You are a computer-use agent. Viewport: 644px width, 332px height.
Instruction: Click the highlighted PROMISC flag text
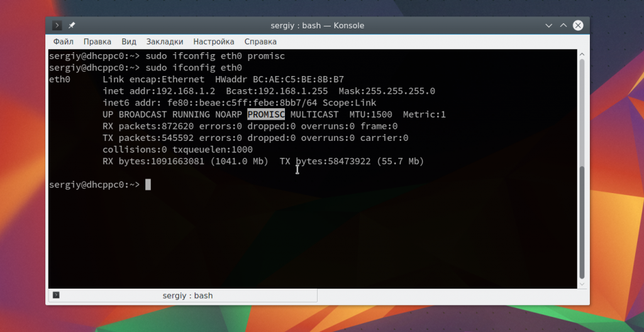pyautogui.click(x=266, y=114)
